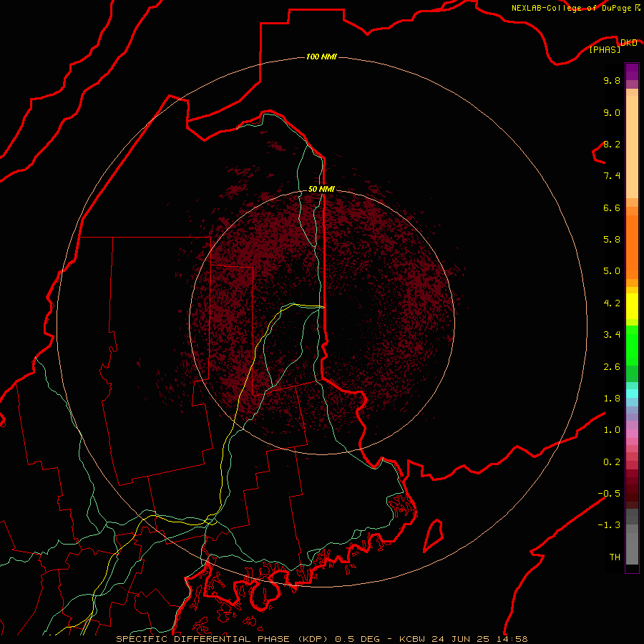This screenshot has width=644, height=644.
Task: Click the small island outline near the southeast coast
Action: click(x=434, y=535)
